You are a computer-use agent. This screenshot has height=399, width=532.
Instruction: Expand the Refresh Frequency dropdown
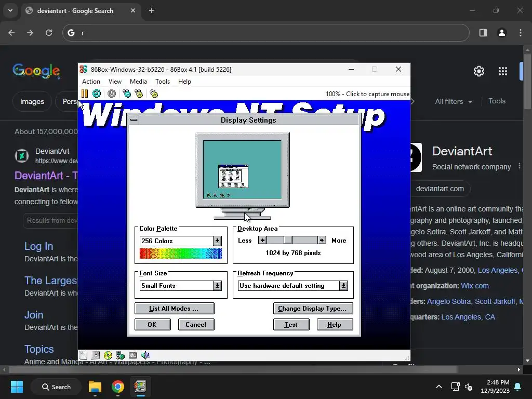344,286
